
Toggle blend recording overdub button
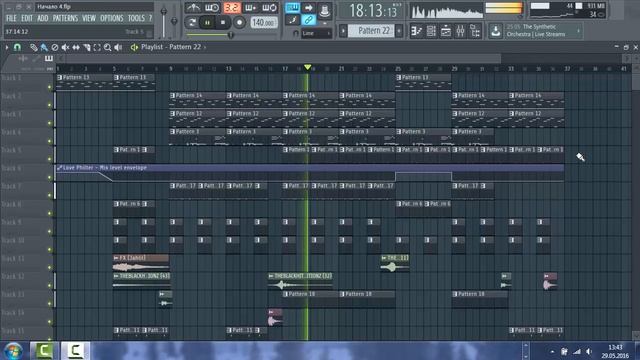(x=250, y=7)
